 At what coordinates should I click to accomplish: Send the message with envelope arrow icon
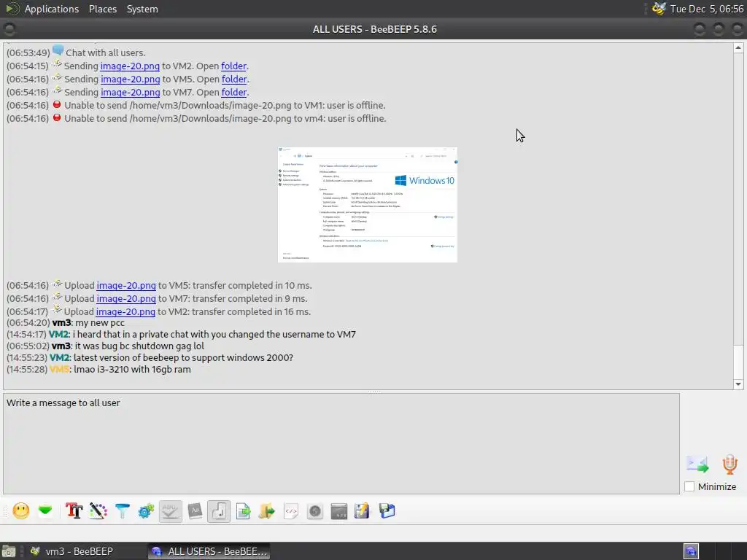[697, 464]
